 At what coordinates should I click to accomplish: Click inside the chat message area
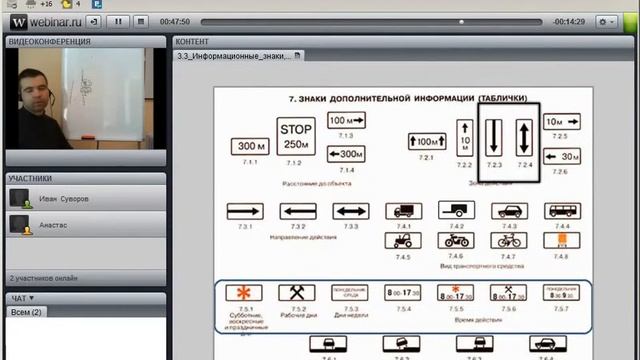(x=86, y=339)
